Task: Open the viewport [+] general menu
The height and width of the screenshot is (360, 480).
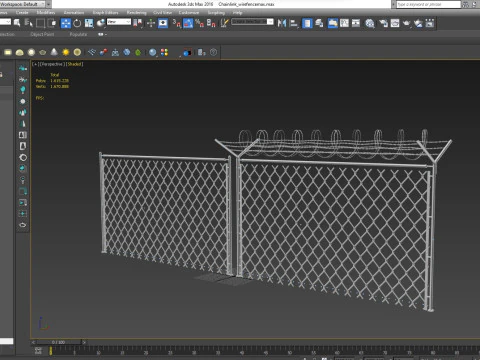Action: (35, 64)
